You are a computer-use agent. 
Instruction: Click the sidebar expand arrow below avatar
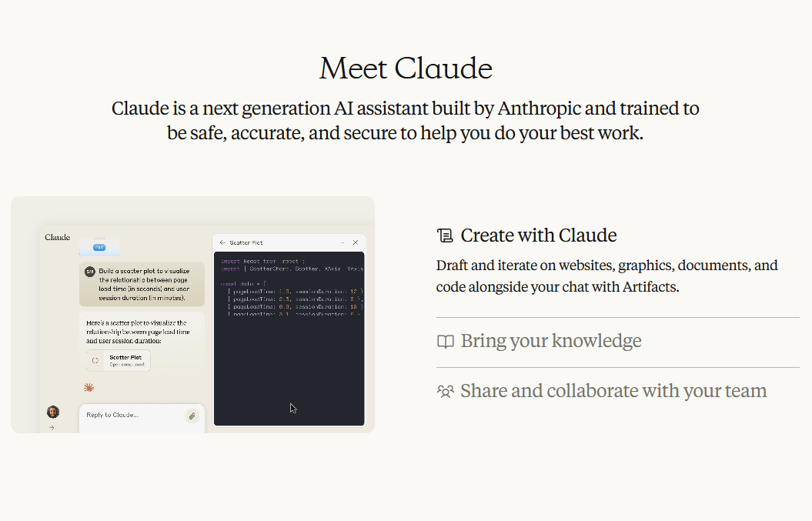click(x=52, y=428)
